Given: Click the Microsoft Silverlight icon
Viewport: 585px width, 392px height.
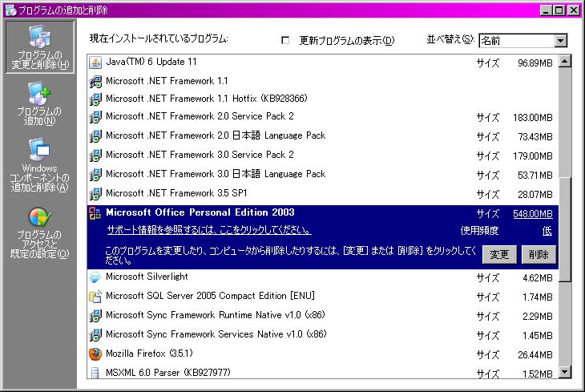Looking at the screenshot, I should (x=95, y=277).
